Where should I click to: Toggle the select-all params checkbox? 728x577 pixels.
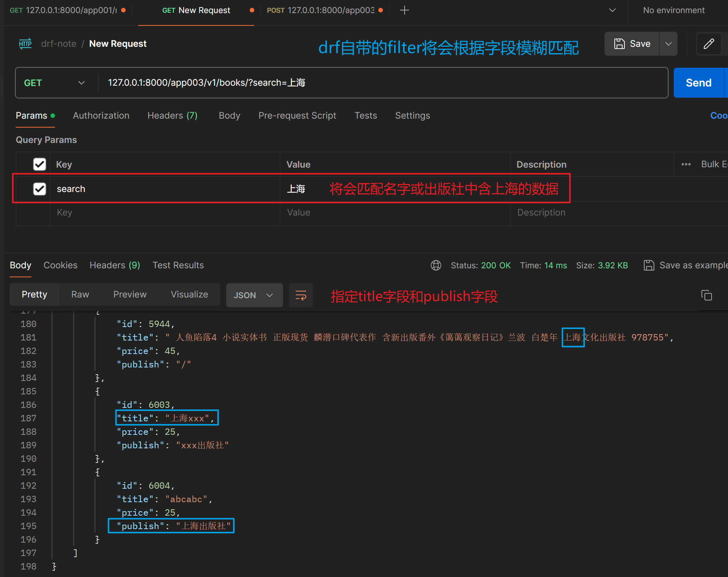click(40, 164)
